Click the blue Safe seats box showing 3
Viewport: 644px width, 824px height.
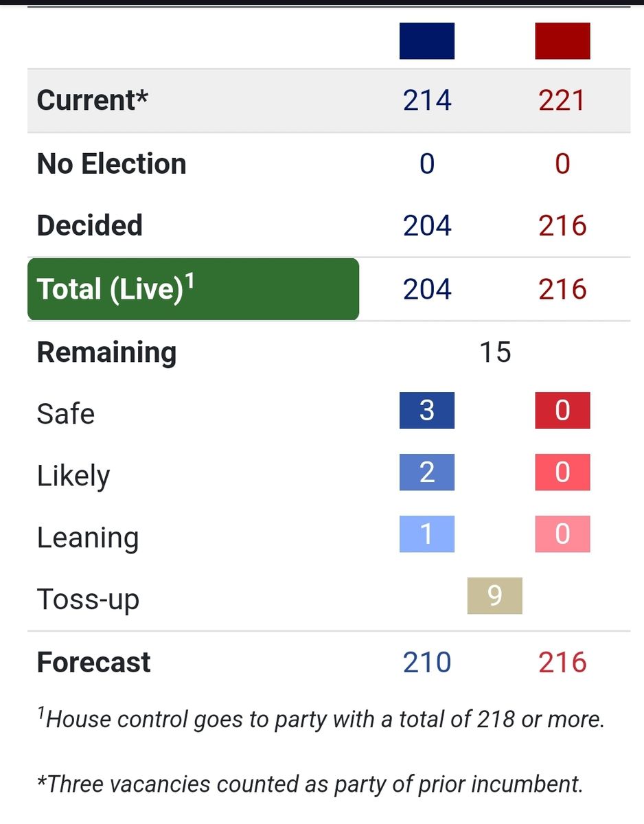pos(426,410)
